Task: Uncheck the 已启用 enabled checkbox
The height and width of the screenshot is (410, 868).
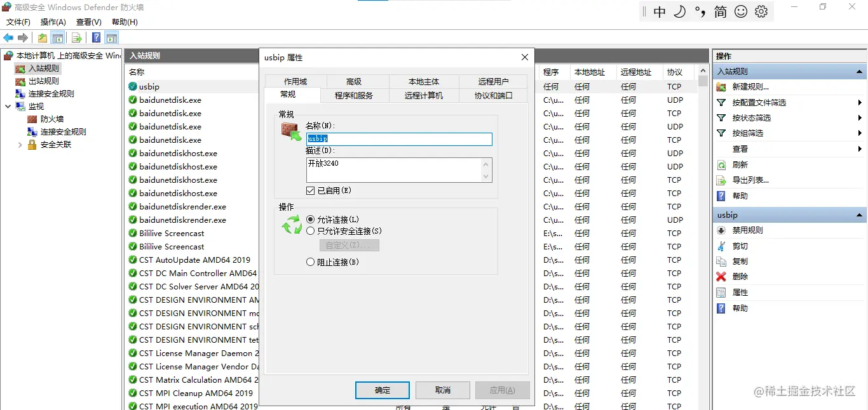Action: tap(309, 190)
